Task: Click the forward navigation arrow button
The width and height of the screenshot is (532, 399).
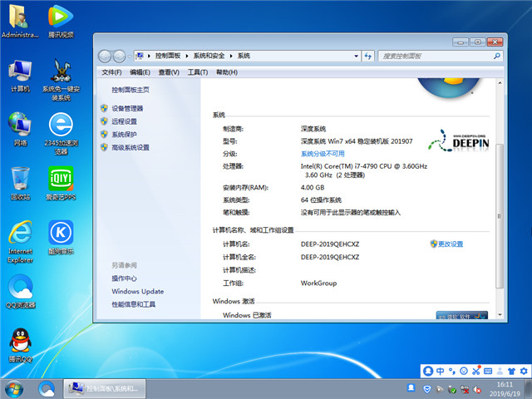Action: click(119, 57)
